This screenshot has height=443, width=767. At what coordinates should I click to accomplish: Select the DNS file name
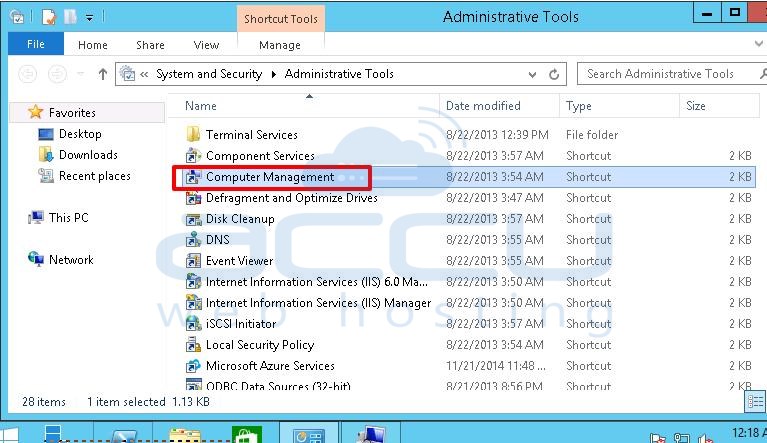(218, 240)
